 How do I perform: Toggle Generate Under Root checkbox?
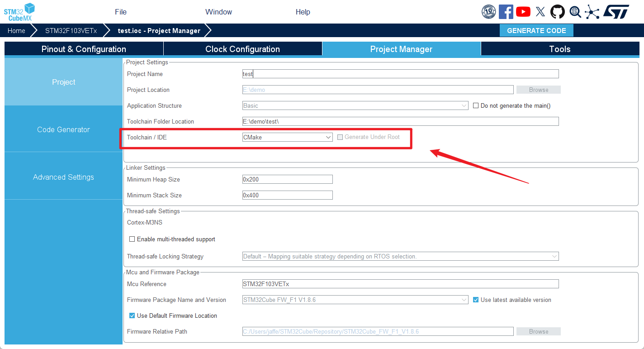340,137
